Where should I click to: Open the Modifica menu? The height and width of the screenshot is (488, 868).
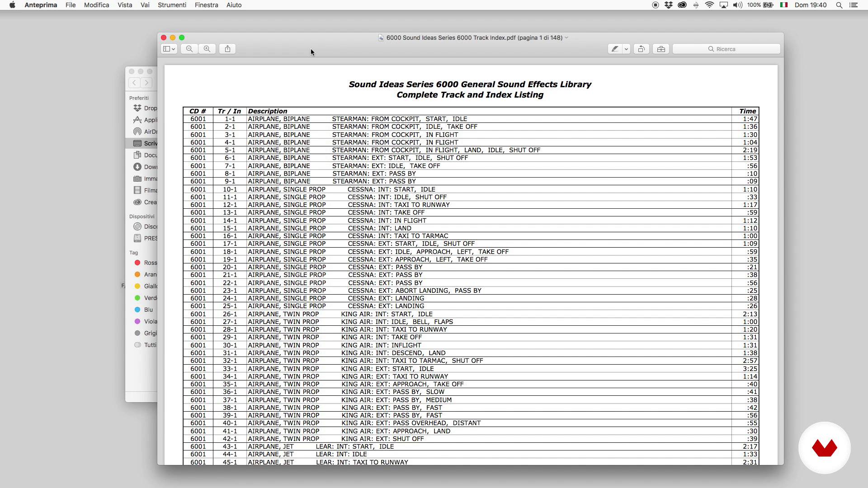coord(97,5)
